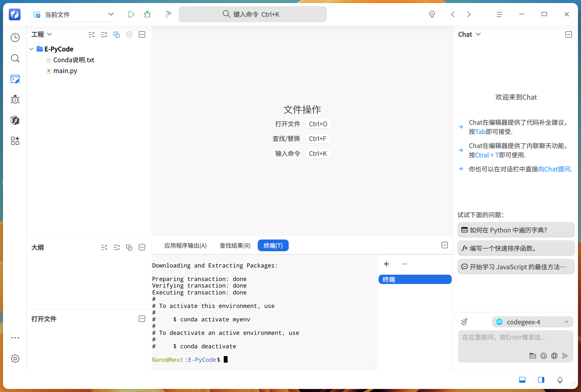581x392 pixels.
Task: Toggle the right side panel visibility
Action: pos(541,380)
